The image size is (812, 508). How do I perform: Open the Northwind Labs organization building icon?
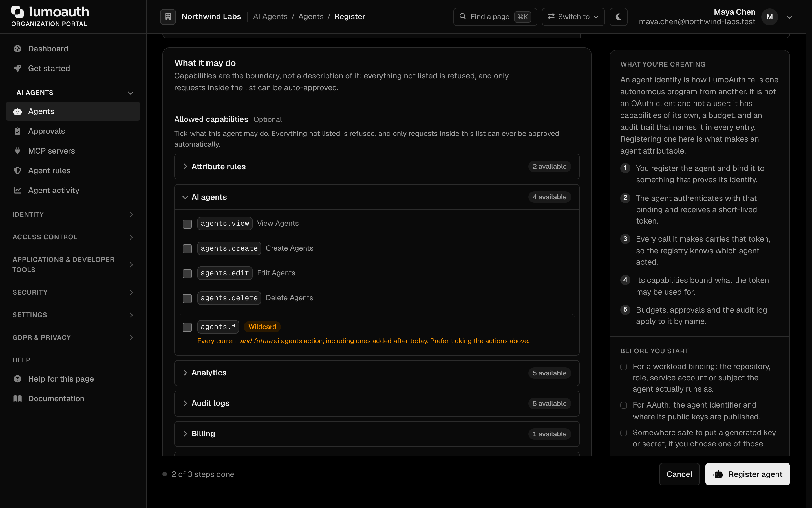(x=168, y=16)
